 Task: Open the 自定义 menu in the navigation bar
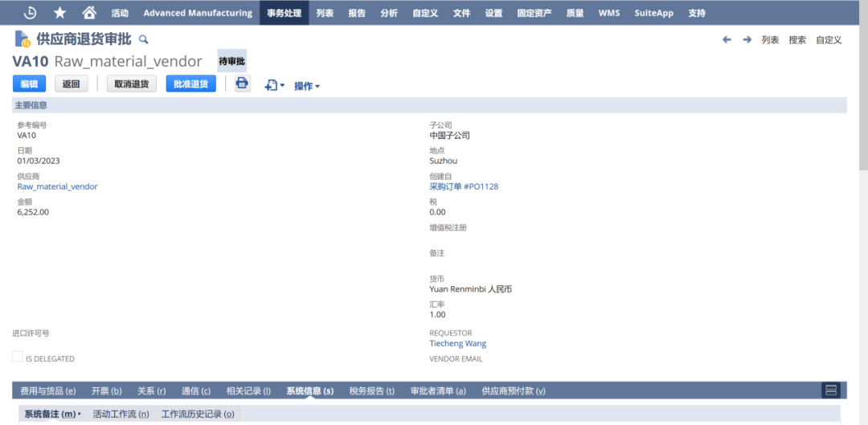(x=425, y=13)
